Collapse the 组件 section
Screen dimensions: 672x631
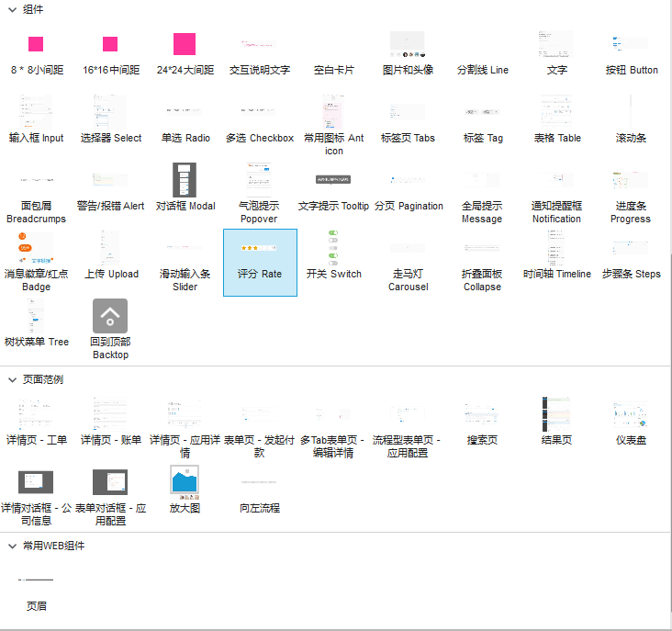[12, 9]
